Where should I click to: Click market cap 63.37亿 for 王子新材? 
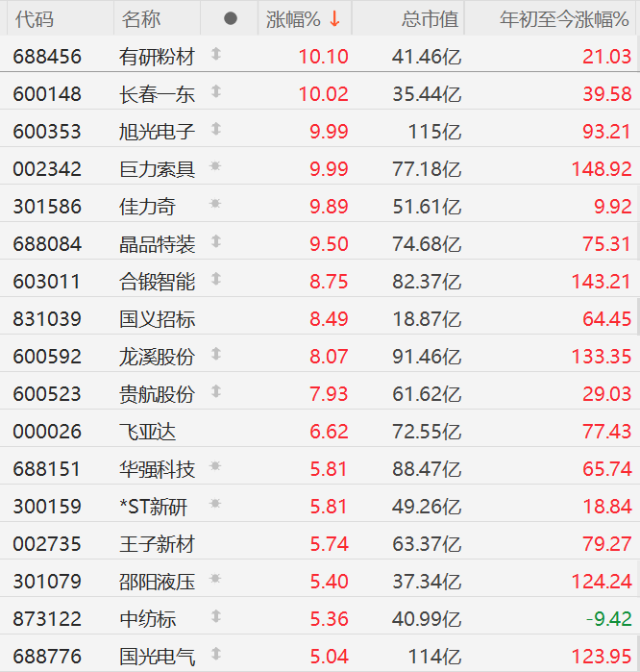click(427, 544)
